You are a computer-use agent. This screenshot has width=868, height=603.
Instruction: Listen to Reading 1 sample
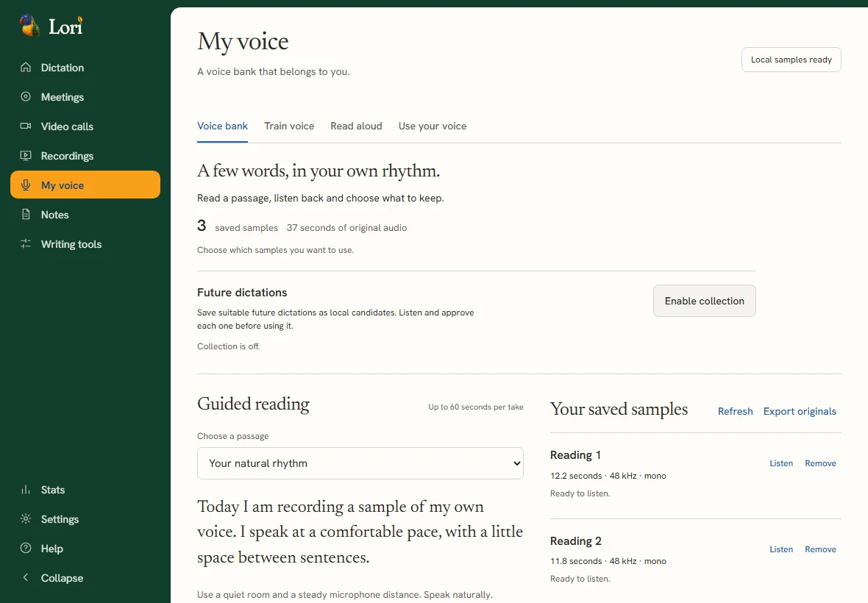[x=781, y=463]
